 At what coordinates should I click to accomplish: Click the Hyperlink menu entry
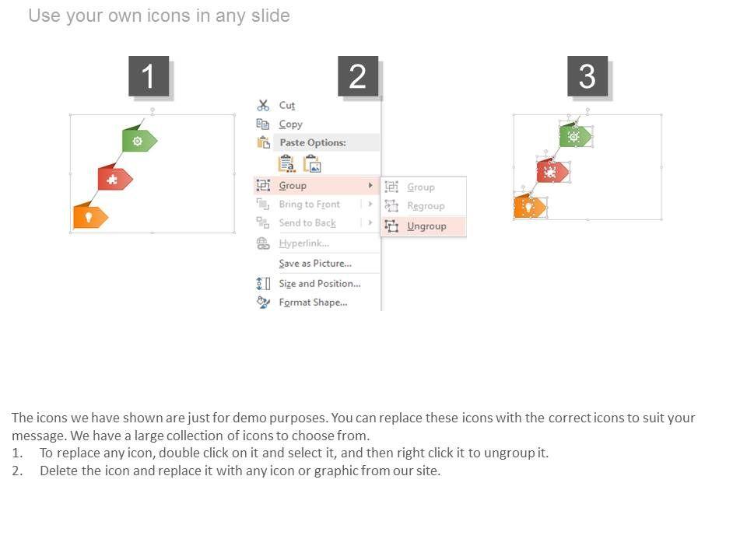(303, 243)
